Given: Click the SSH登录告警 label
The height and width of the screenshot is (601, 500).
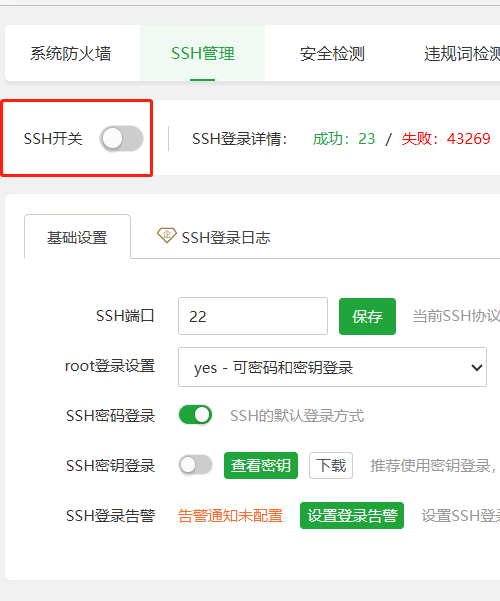Looking at the screenshot, I should [x=110, y=516].
